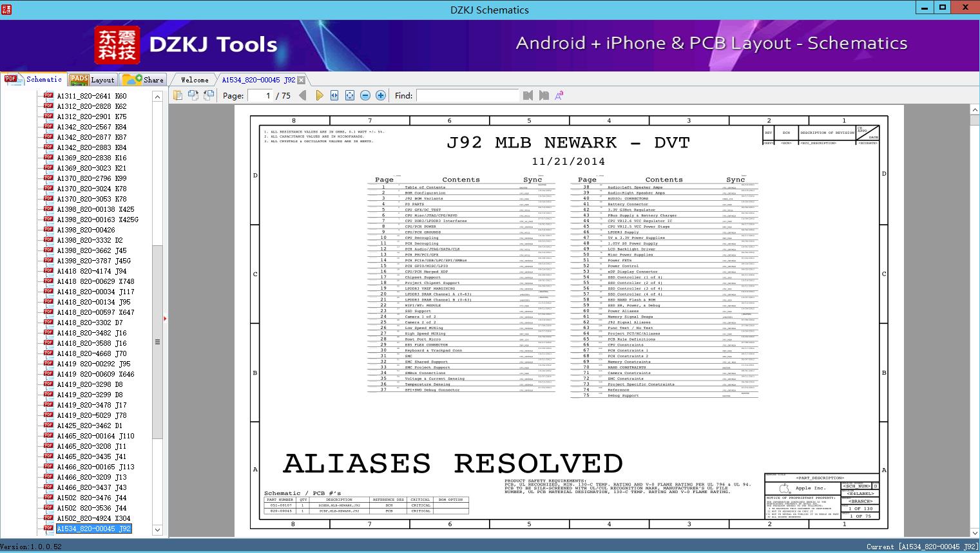Load A1502_820-4924 X304 schematic
980x553 pixels.
(x=93, y=518)
